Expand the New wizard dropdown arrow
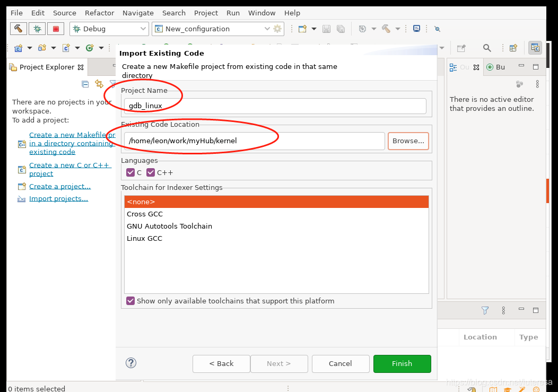This screenshot has height=392, width=558. coord(314,29)
